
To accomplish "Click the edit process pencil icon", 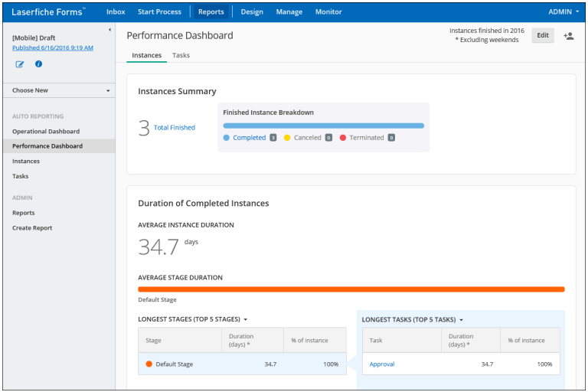I will [19, 64].
